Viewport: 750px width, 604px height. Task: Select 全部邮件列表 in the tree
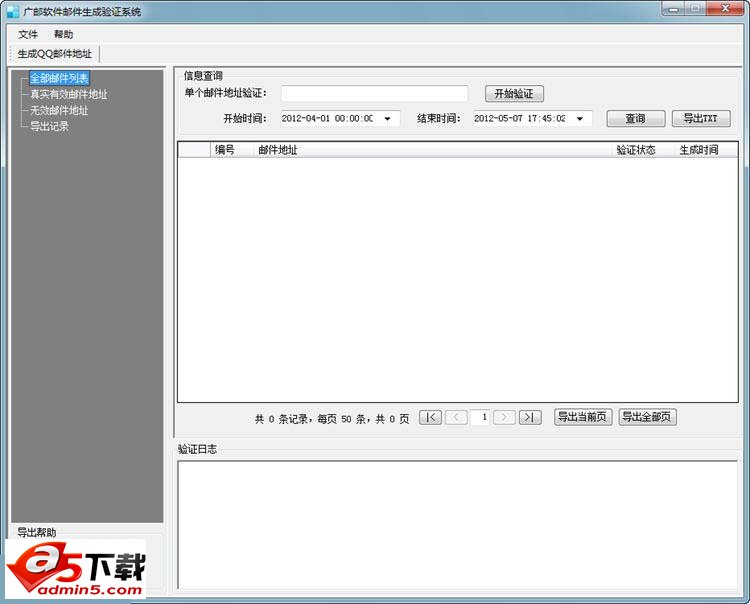coord(59,78)
